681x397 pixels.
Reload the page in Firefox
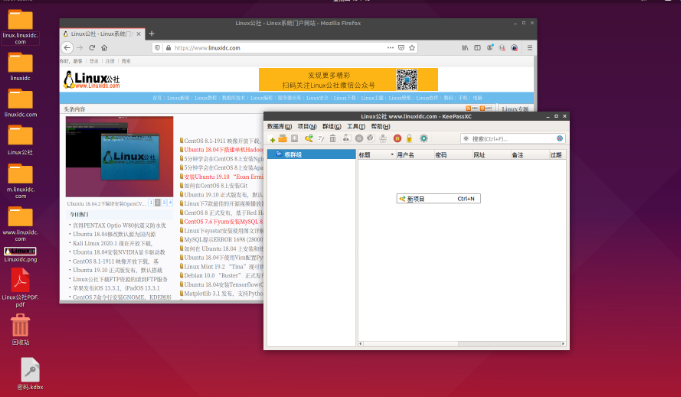[92, 48]
